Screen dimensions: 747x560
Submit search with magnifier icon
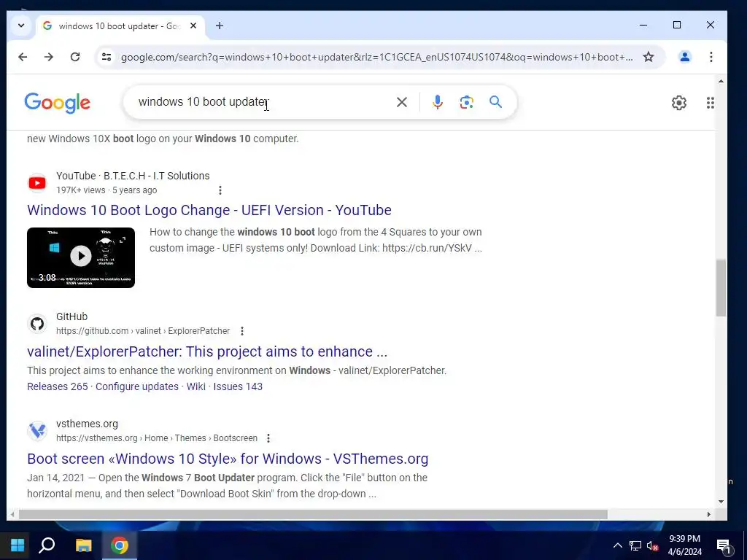click(495, 102)
